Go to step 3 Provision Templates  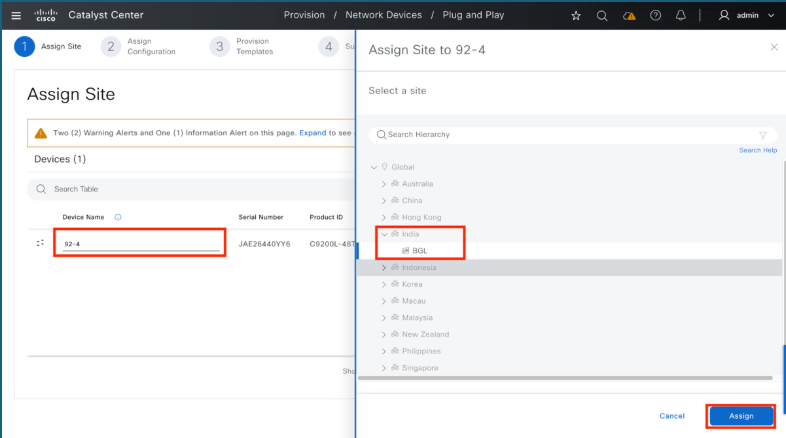(242, 47)
